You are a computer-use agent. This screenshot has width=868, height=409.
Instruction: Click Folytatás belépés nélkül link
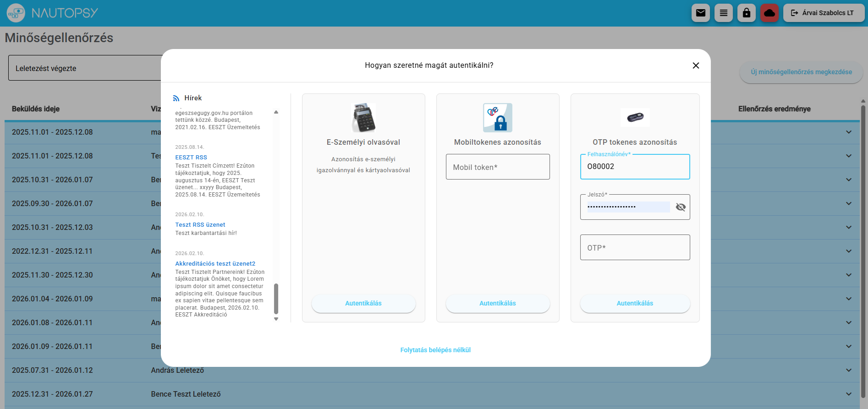coord(435,350)
